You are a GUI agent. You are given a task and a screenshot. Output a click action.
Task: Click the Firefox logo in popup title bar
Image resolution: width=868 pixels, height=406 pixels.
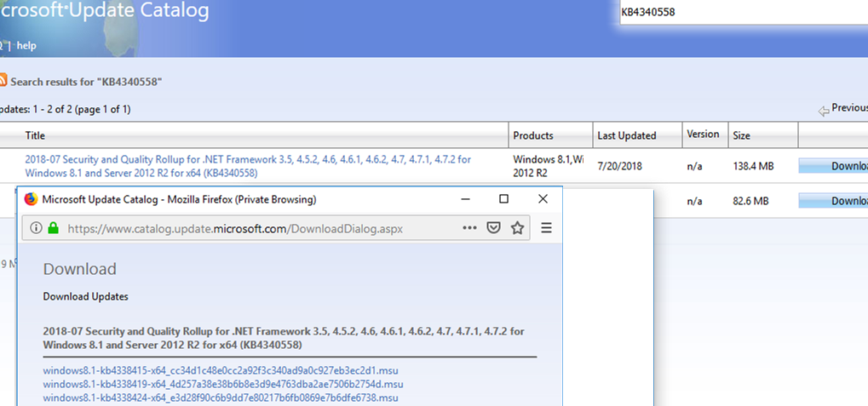coord(31,199)
